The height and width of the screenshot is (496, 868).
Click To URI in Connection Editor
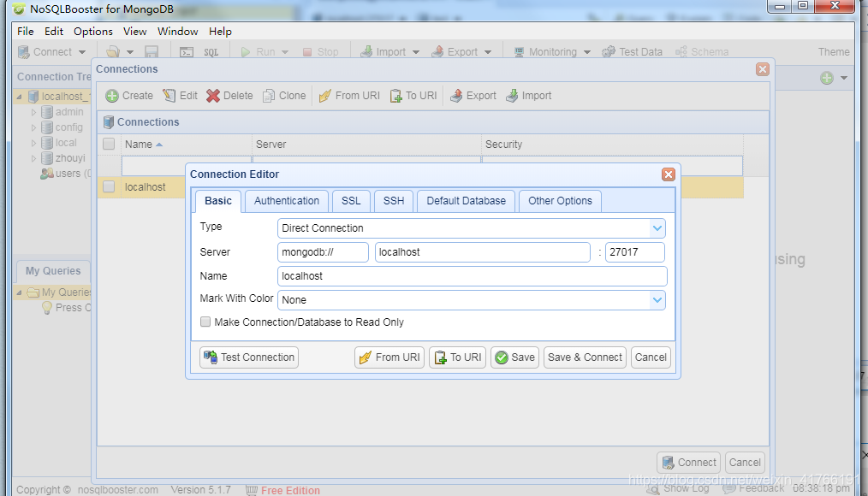[x=458, y=357]
